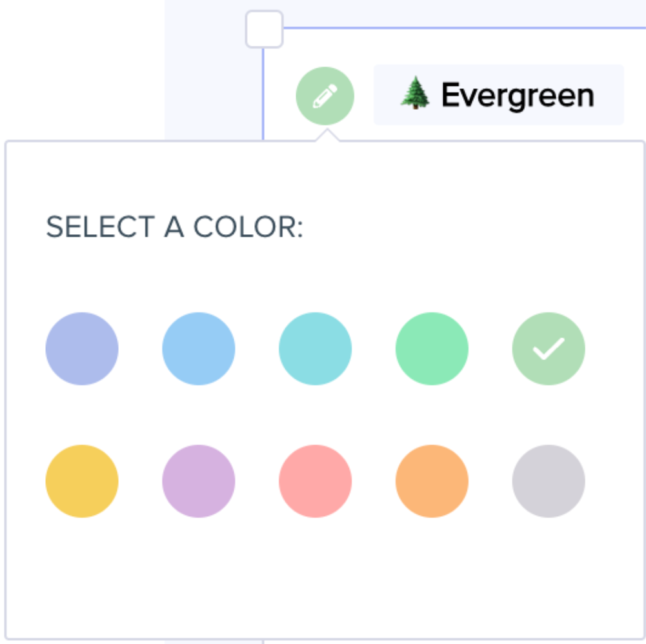This screenshot has height=644, width=646.
Task: Choose the light blue color swatch
Action: tap(199, 349)
